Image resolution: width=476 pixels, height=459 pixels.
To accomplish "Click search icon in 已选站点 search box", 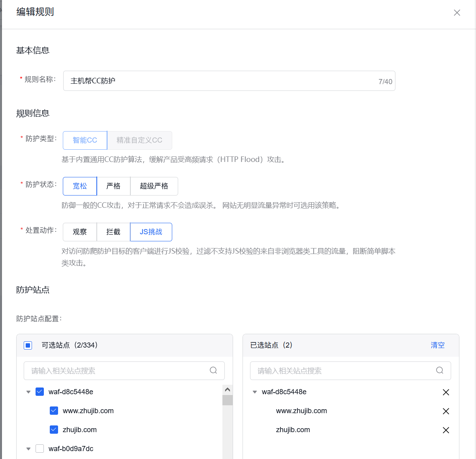I will point(439,371).
